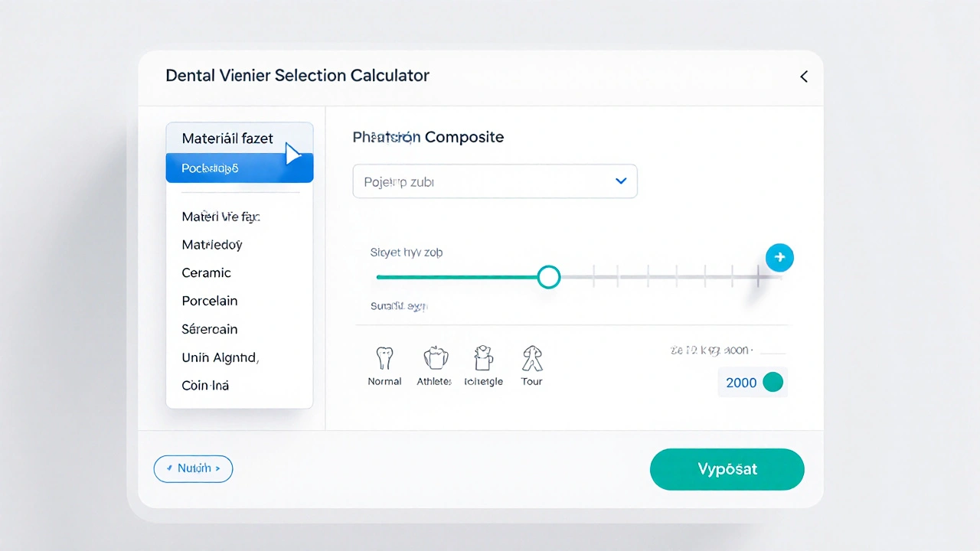Select Unin Algnhd list entry

[220, 357]
